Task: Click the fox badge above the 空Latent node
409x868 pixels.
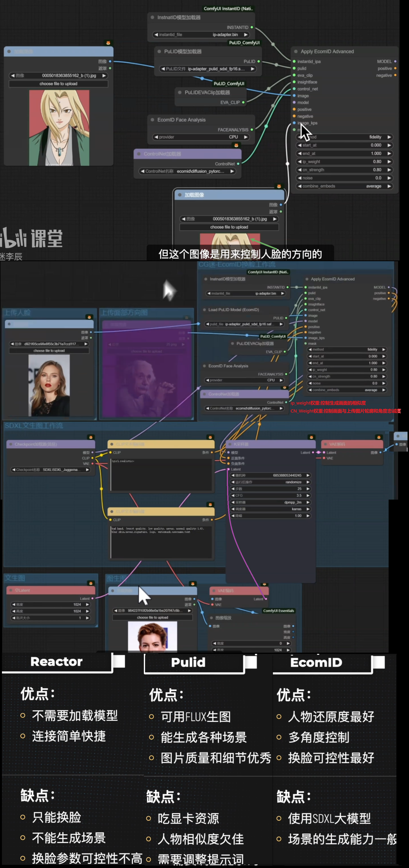Action: [91, 583]
